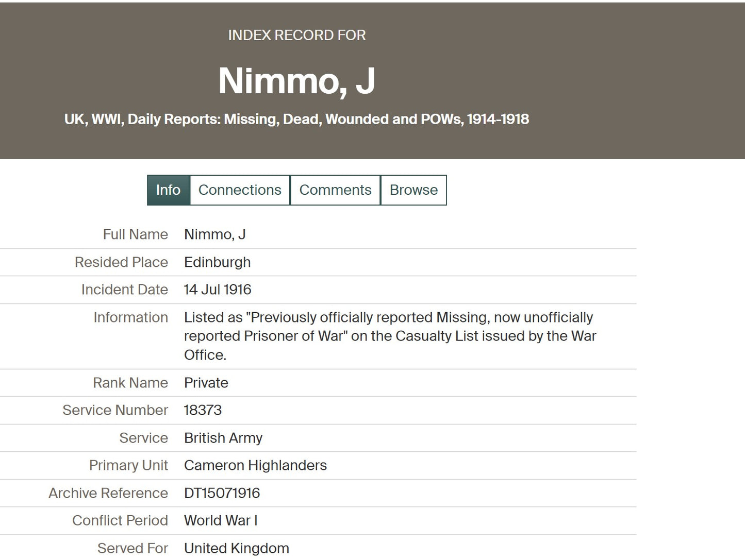Click the INDEX RECORD FOR header text
745x560 pixels.
tap(296, 35)
